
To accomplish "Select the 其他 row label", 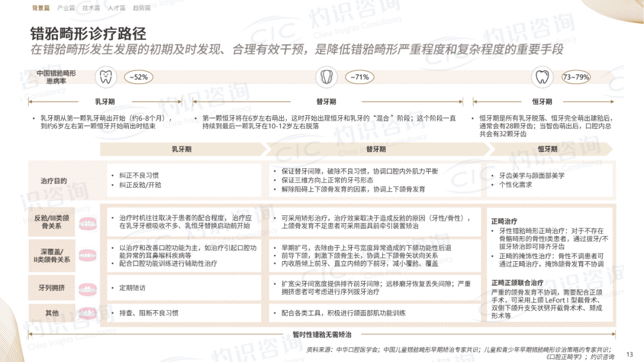I will (x=52, y=313).
